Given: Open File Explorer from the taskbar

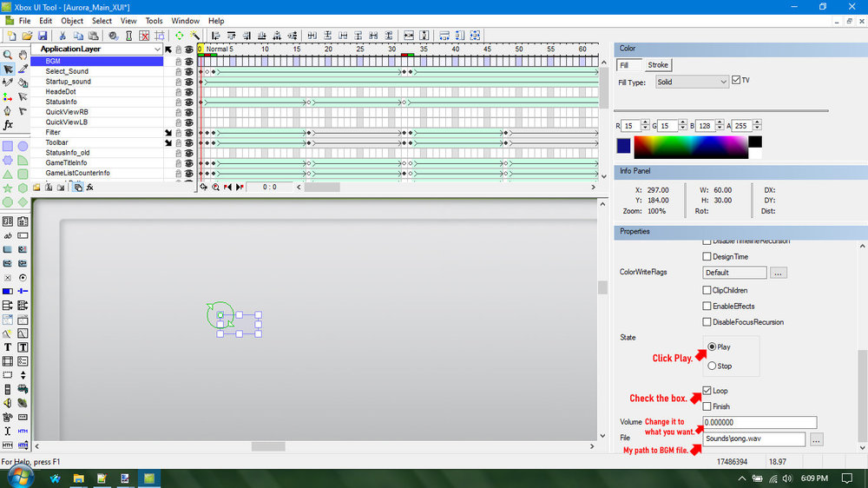Looking at the screenshot, I should pyautogui.click(x=79, y=478).
